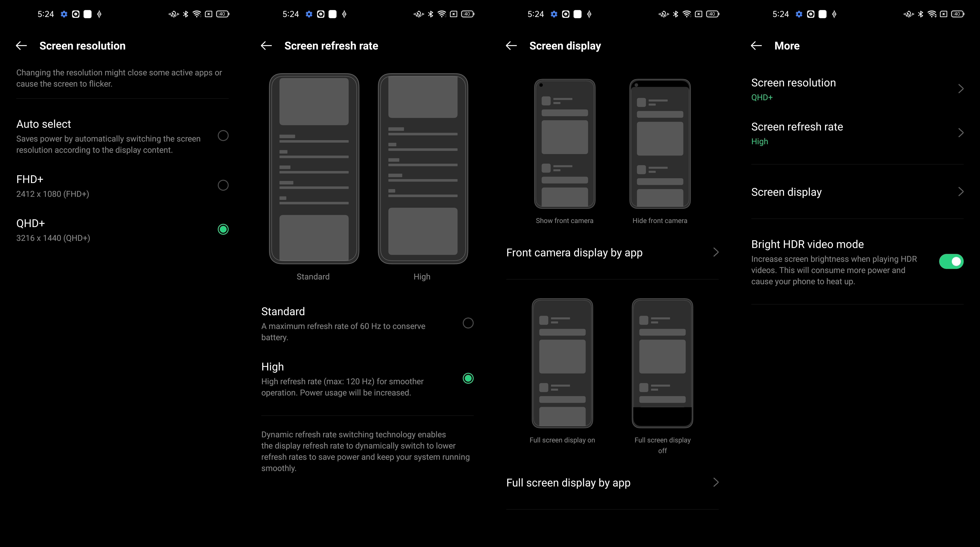The image size is (980, 547).
Task: Tap the Wi-Fi icon in third status bar
Action: 687,14
